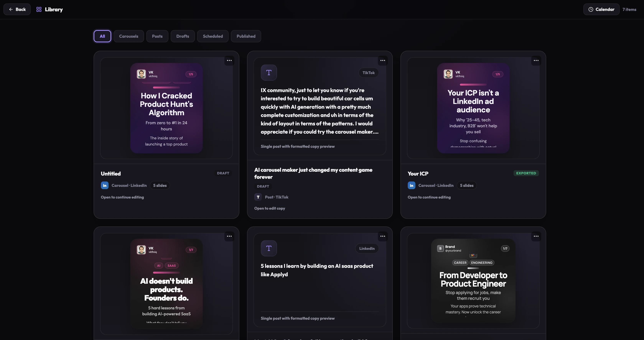Open the Product Hunt's Algorithm carousel thumbnail
Image resolution: width=644 pixels, height=340 pixels.
(166, 108)
